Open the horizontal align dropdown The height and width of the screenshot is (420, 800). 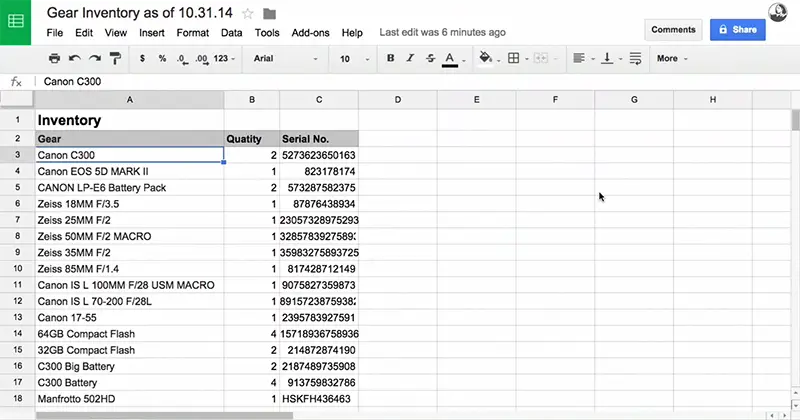tap(583, 58)
